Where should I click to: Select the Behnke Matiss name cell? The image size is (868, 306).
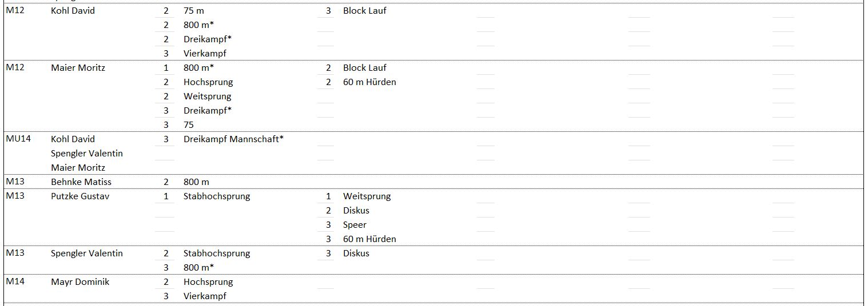pyautogui.click(x=81, y=182)
